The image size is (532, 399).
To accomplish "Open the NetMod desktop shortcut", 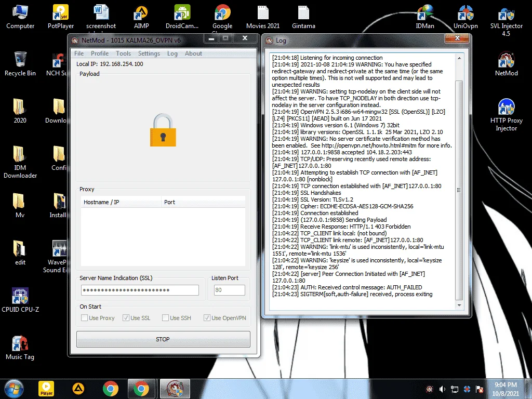I will (x=506, y=64).
